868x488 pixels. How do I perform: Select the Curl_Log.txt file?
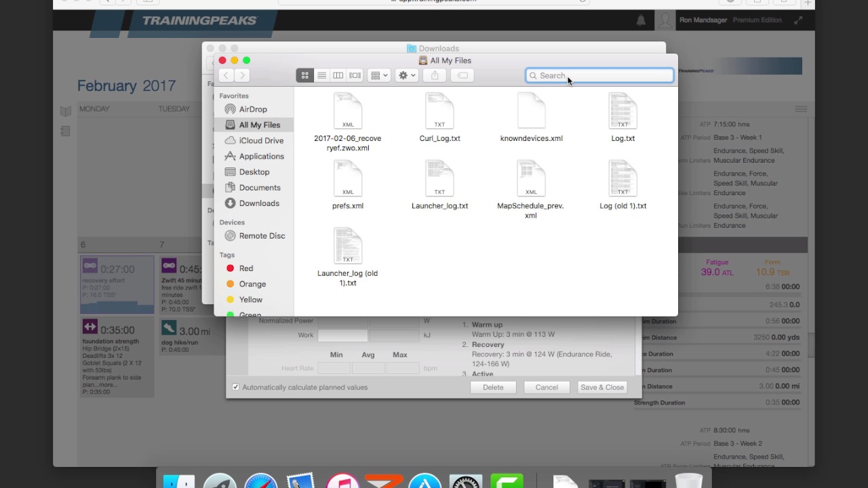click(439, 117)
